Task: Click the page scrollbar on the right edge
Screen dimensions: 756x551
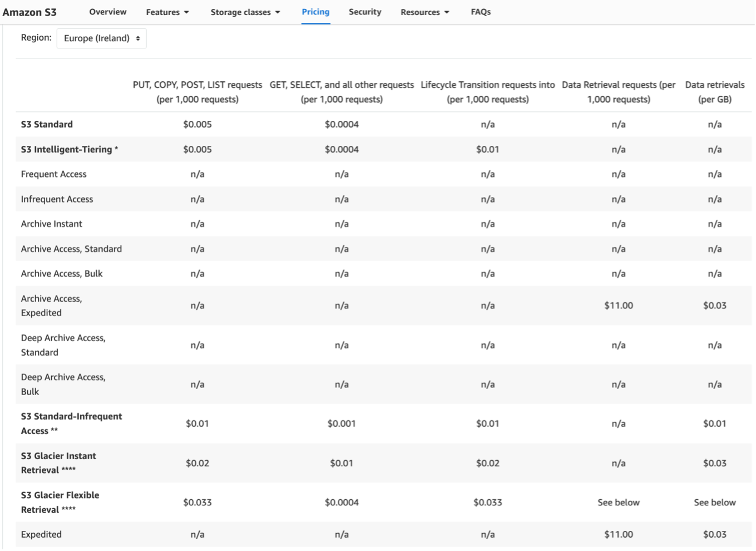Action: coord(753,275)
